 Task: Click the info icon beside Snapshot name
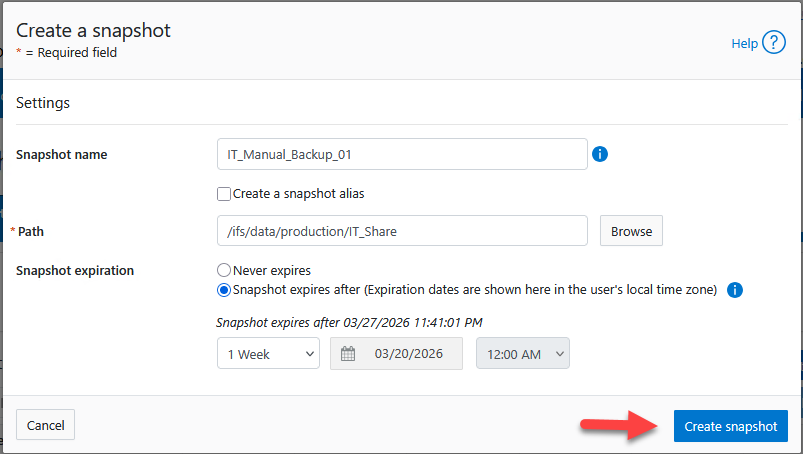click(x=600, y=154)
